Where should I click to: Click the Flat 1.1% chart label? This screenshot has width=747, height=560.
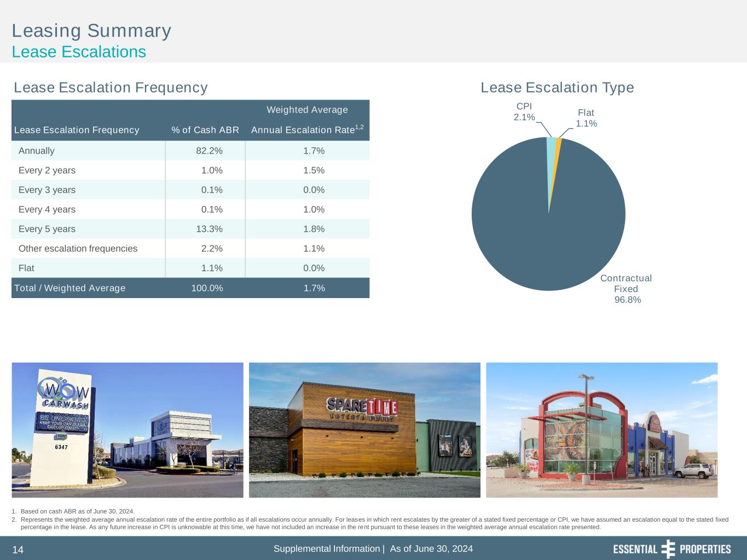(586, 118)
